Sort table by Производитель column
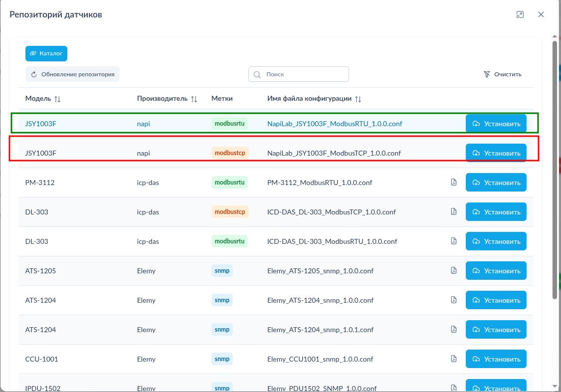This screenshot has width=561, height=392. [194, 99]
